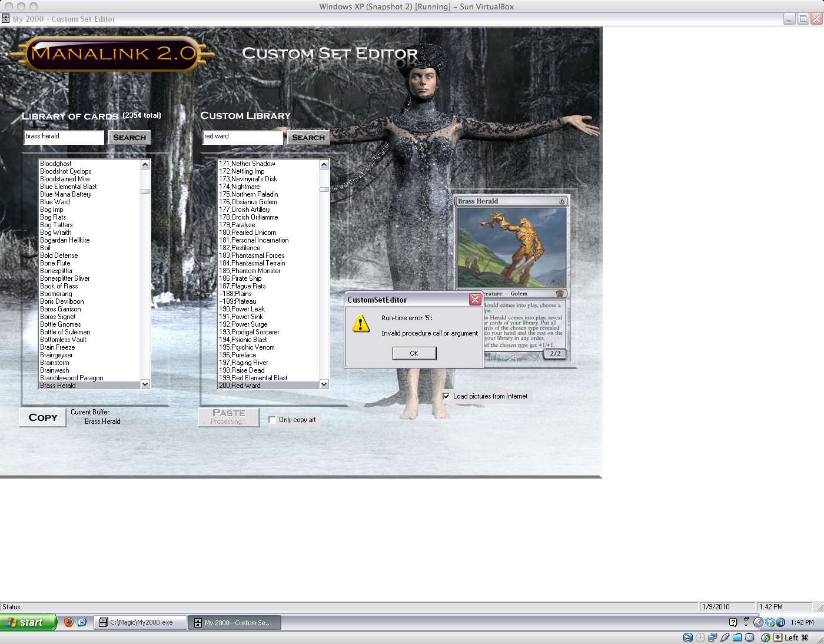Open the avast antivirus tray icon
This screenshot has height=644, width=824.
(x=780, y=622)
